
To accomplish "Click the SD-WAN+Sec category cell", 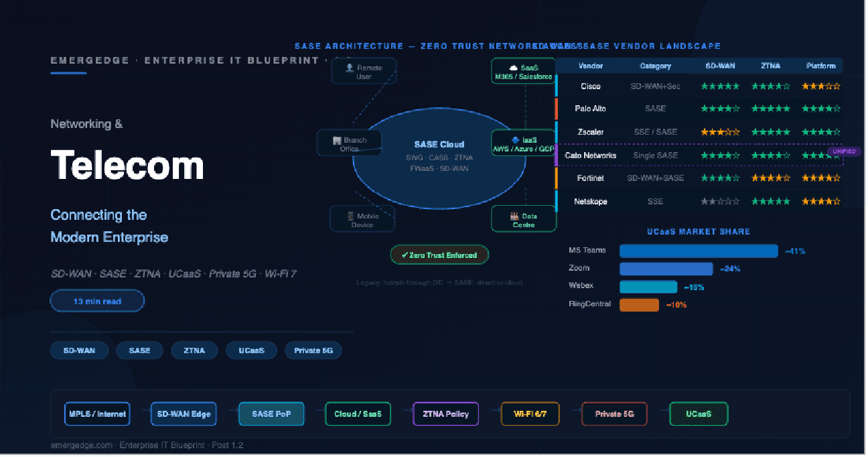I will (x=655, y=86).
